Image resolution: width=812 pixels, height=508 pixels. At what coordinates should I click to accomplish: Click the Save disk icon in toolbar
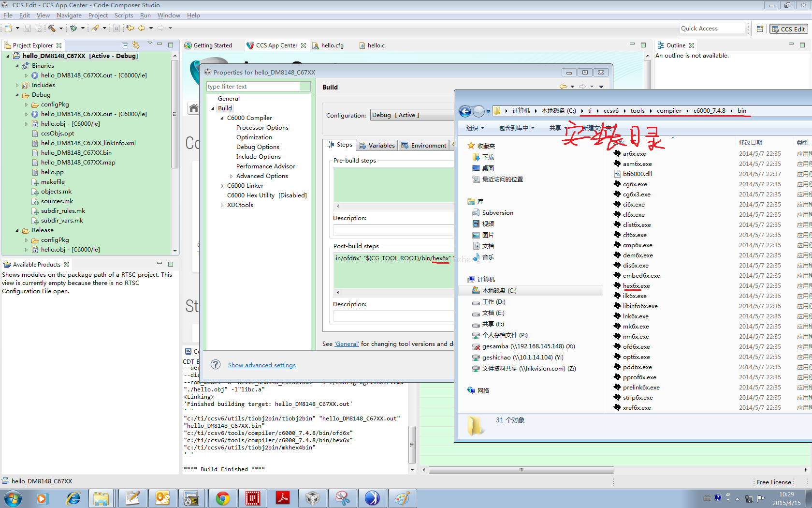click(x=27, y=28)
